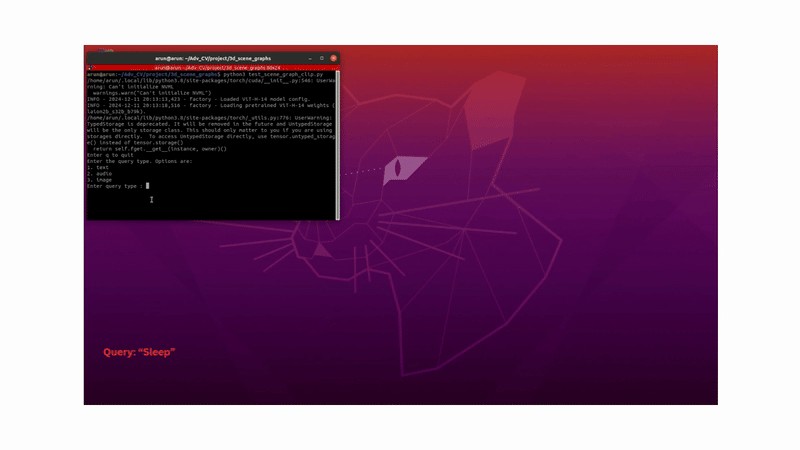800x450 pixels.
Task: Click the '3. image' option line
Action: point(99,180)
